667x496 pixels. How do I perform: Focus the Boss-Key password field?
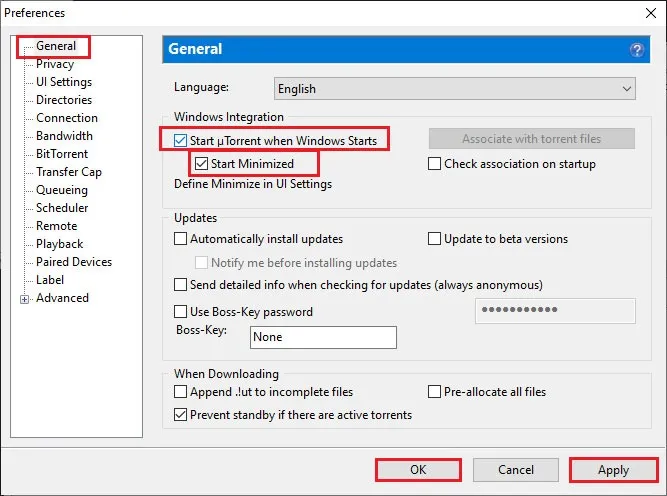[555, 311]
